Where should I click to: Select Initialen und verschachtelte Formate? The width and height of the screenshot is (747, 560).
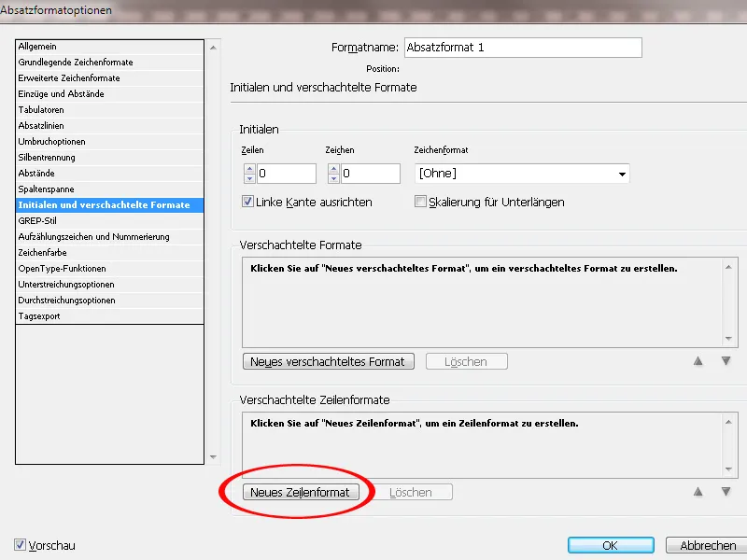(109, 205)
